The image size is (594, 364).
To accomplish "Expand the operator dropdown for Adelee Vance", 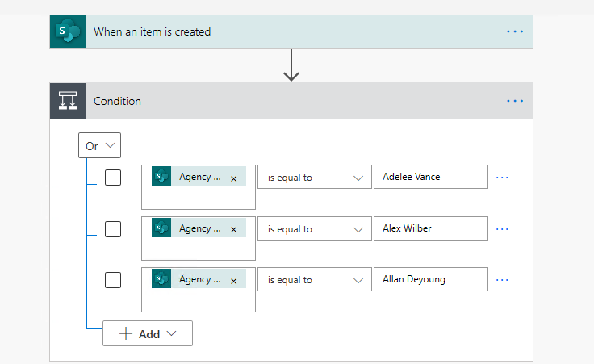I will pyautogui.click(x=314, y=178).
